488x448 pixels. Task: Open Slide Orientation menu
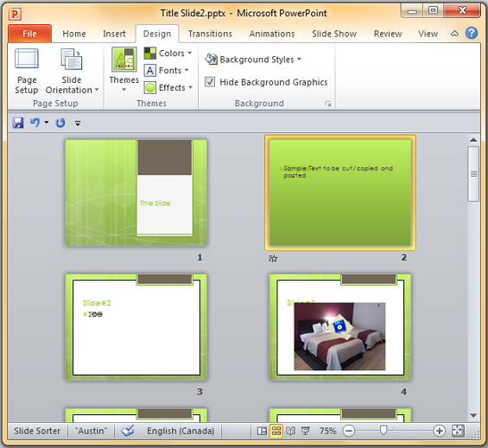[x=72, y=71]
